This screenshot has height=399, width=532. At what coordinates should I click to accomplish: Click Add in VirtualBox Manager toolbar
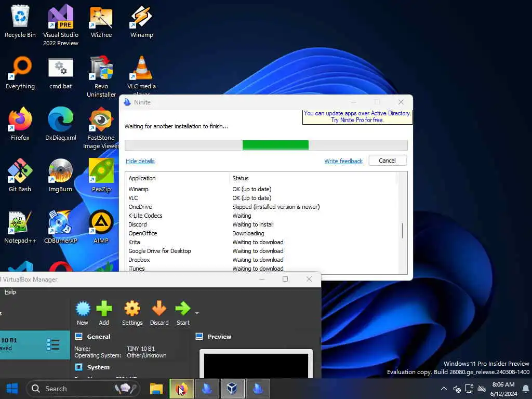pyautogui.click(x=104, y=313)
